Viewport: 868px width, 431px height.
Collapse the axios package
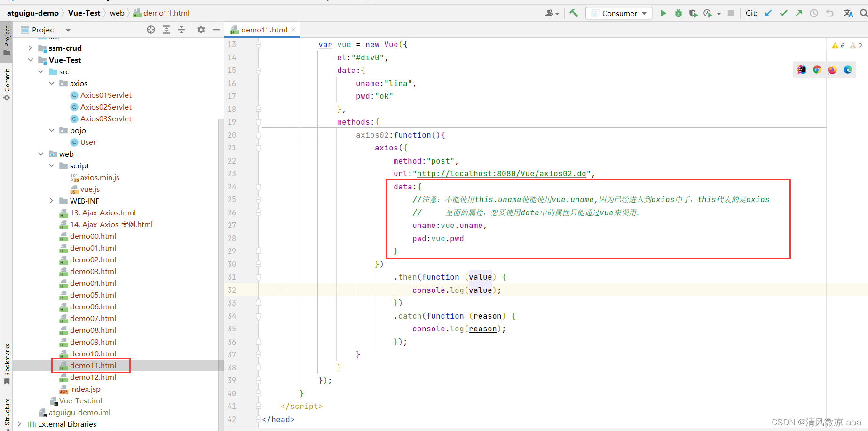(52, 83)
